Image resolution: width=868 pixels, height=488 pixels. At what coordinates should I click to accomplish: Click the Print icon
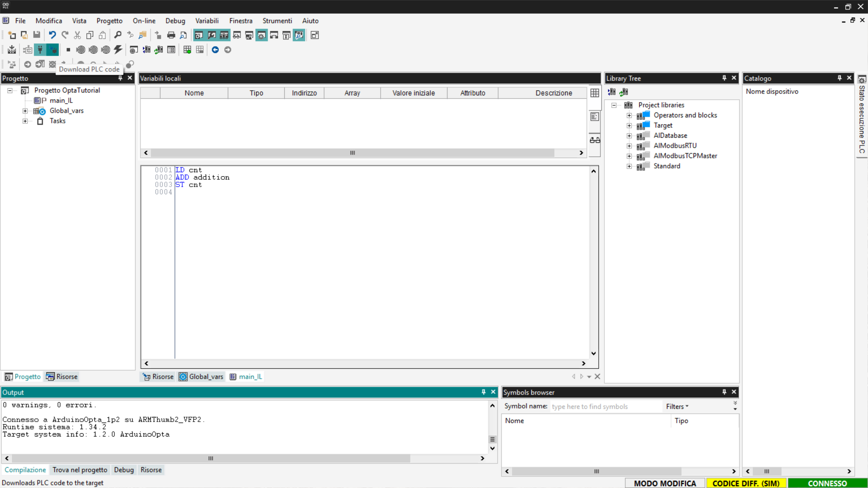(x=171, y=35)
